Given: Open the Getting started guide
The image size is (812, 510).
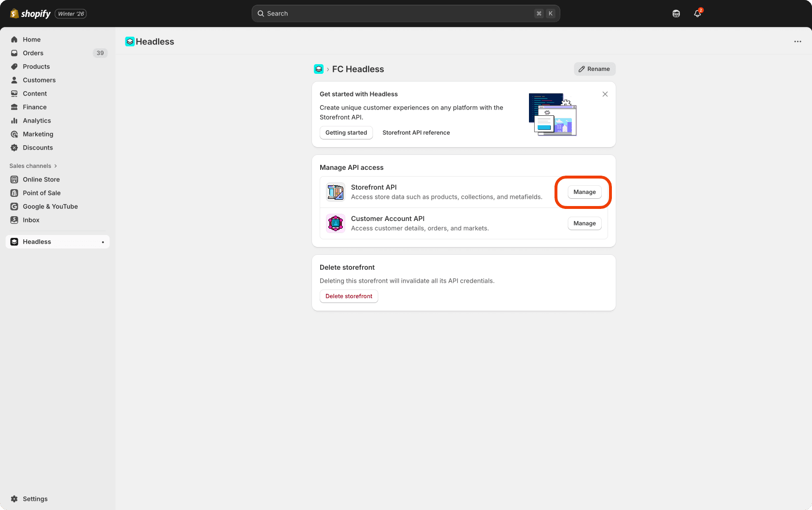Looking at the screenshot, I should (346, 133).
